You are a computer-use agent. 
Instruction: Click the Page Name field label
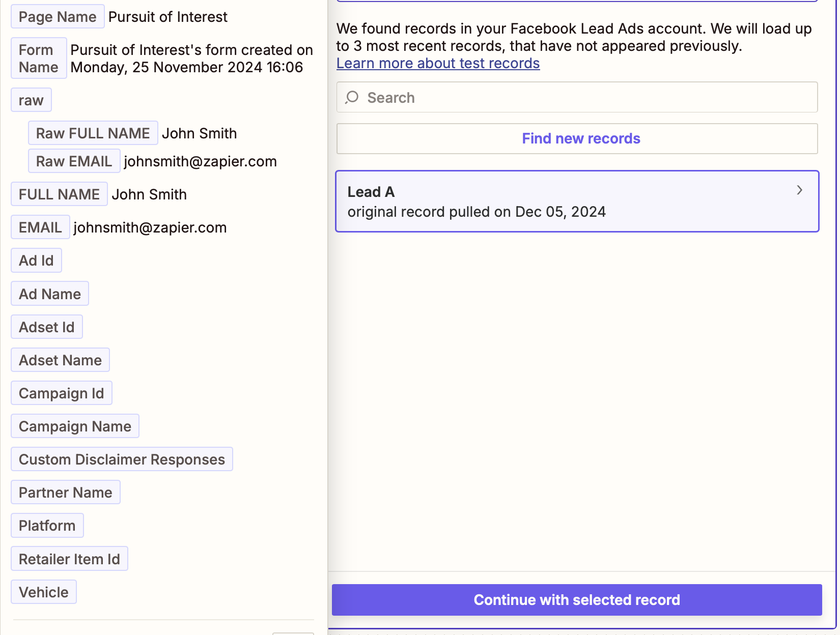click(x=58, y=17)
